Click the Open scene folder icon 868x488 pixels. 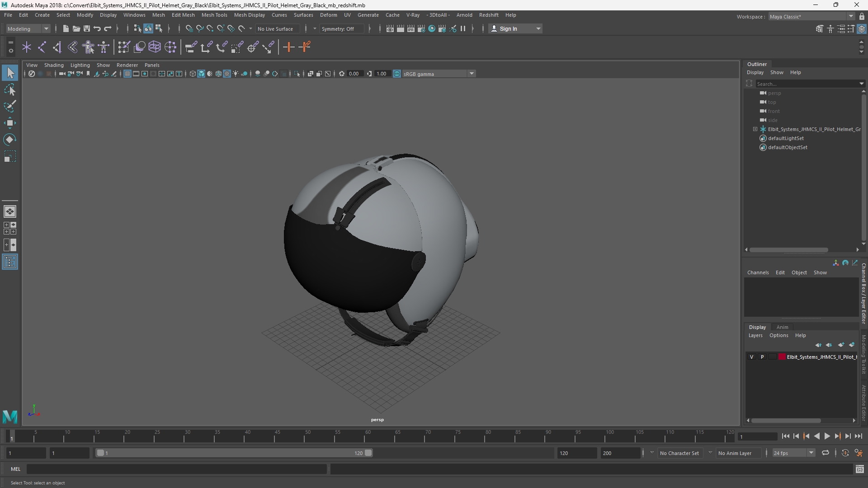point(76,29)
